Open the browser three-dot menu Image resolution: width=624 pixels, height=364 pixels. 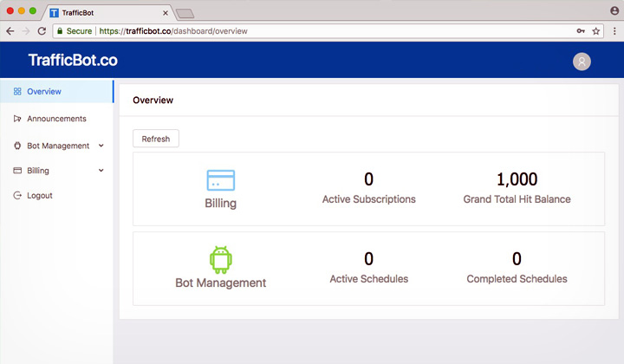tap(614, 31)
